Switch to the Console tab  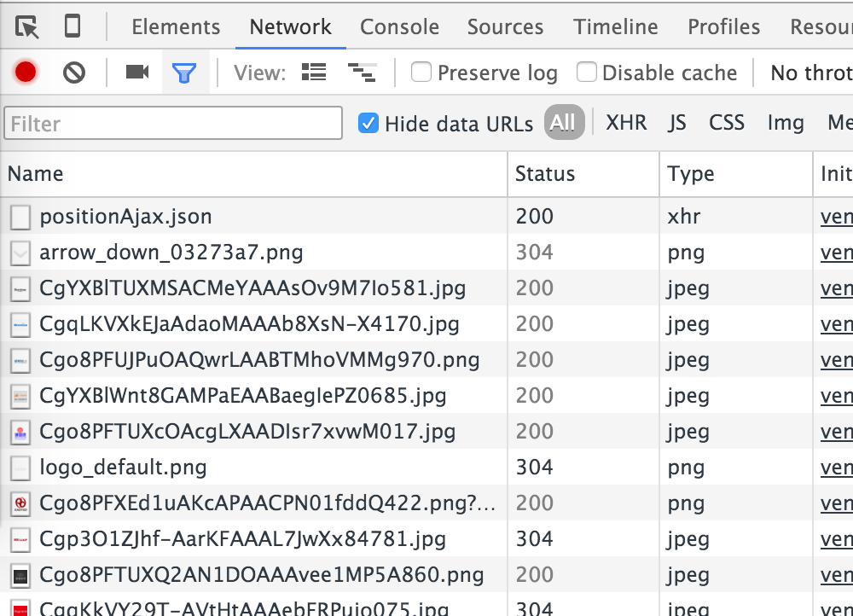point(399,27)
